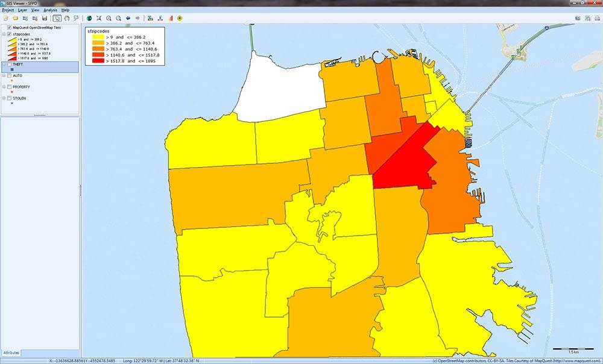Click the bar chart icon
The width and height of the screenshot is (603, 364).
click(171, 18)
